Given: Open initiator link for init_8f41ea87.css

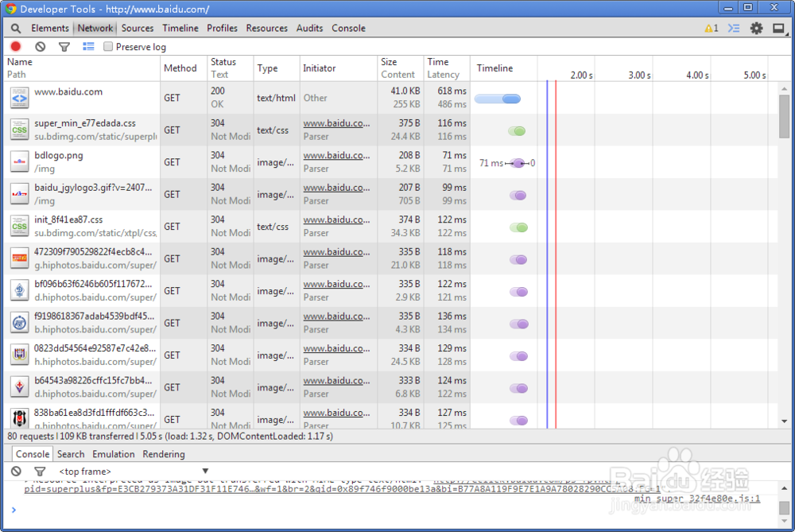Looking at the screenshot, I should point(336,219).
